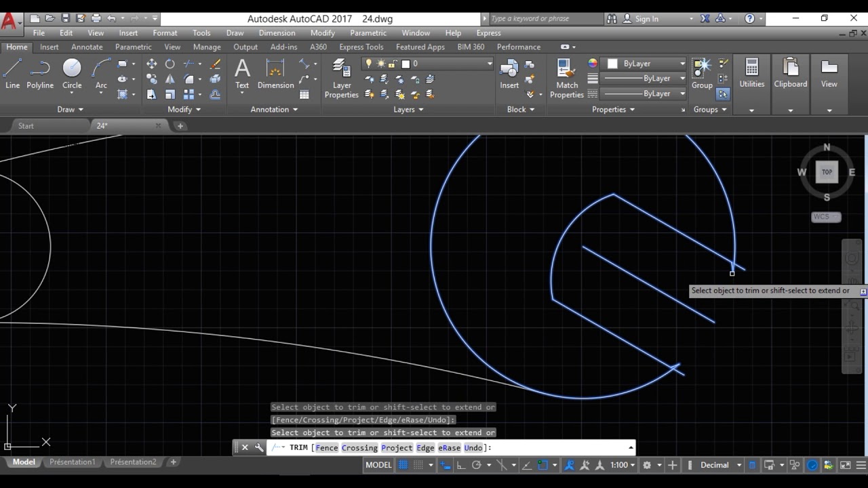Click the Insert block button
868x488 pixels.
[509, 73]
